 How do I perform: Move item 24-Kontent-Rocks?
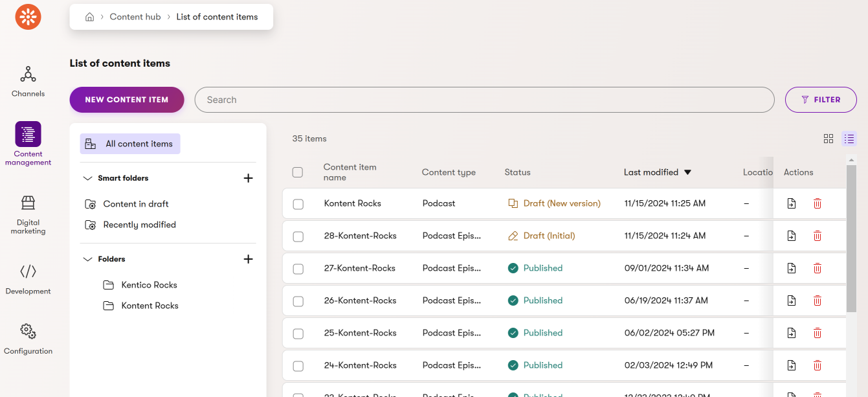click(792, 365)
